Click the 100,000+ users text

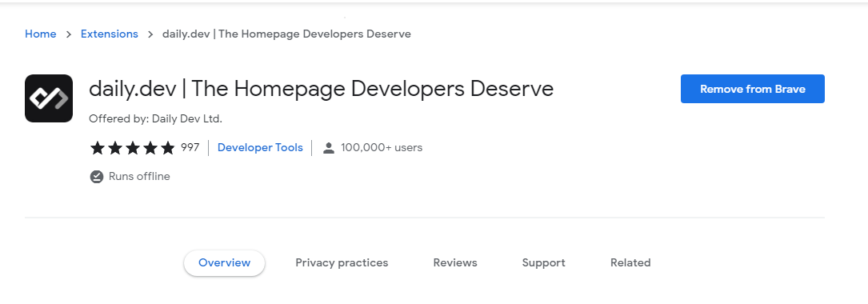[x=382, y=148]
